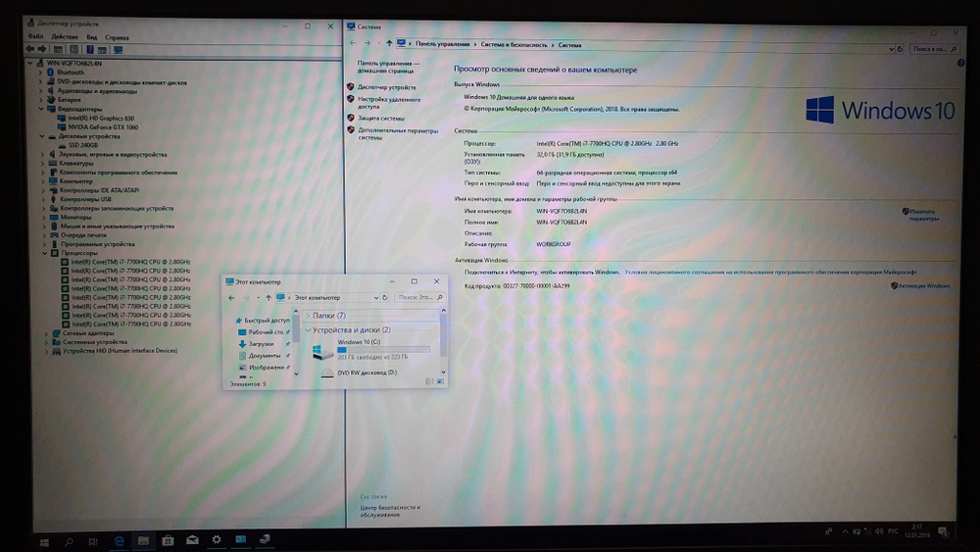Expand the Сетевые адаптеры category

[x=46, y=333]
